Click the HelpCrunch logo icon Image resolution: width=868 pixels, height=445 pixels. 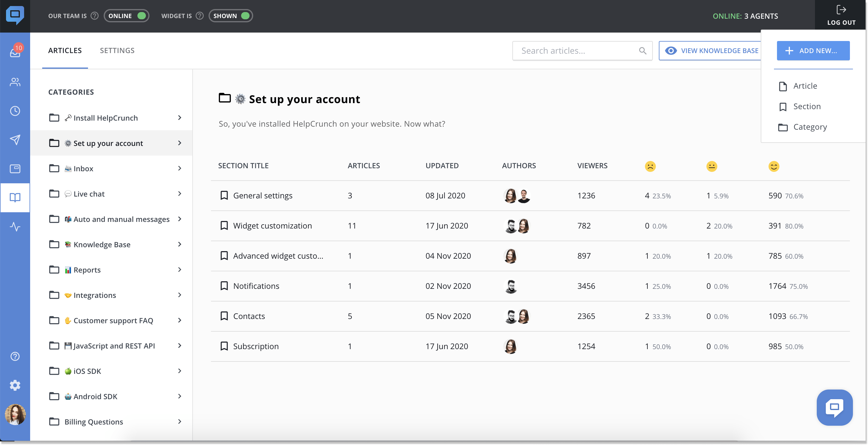pos(15,15)
